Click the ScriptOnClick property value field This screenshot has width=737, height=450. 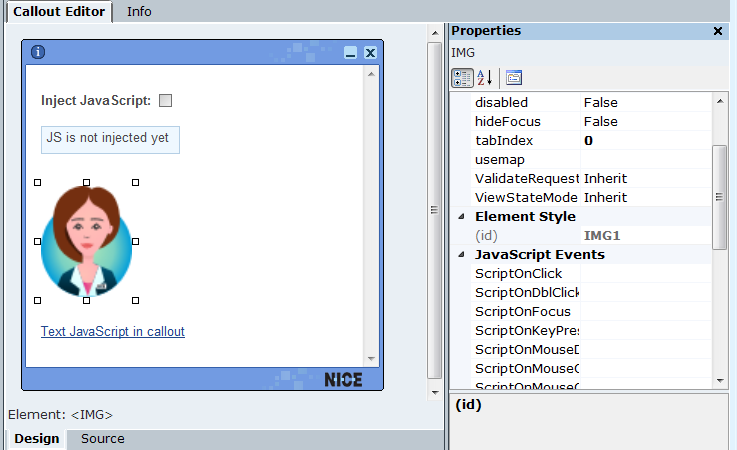[x=645, y=273]
